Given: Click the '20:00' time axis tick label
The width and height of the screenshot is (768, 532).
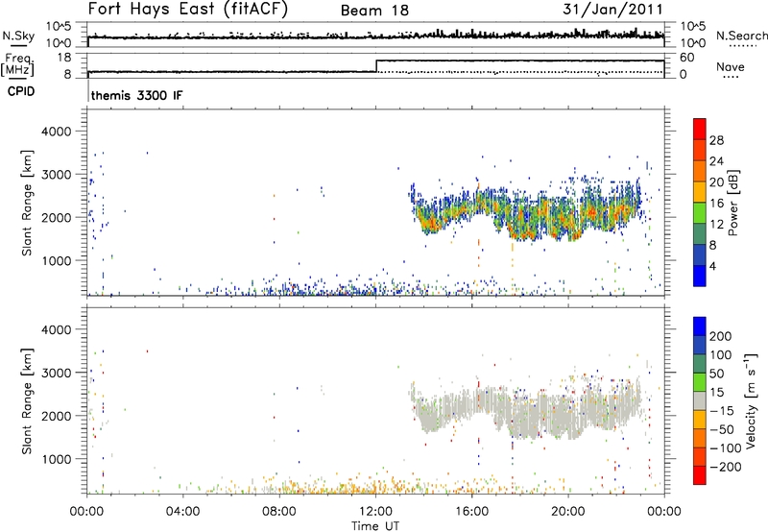Looking at the screenshot, I should click(x=568, y=512).
